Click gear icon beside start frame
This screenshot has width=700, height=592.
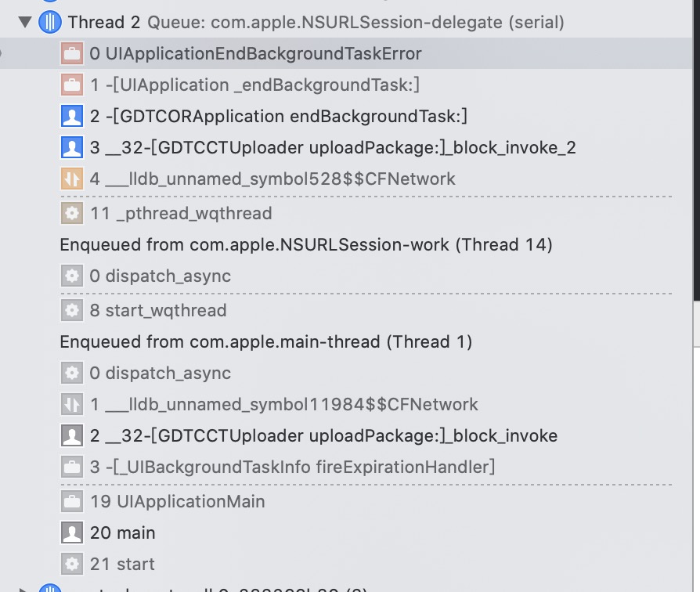tap(72, 564)
